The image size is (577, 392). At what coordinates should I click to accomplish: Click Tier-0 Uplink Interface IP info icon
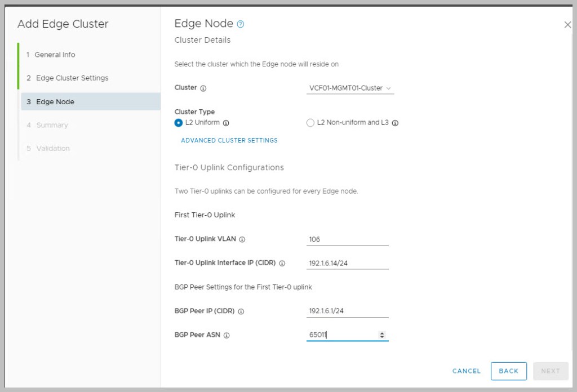click(x=282, y=263)
